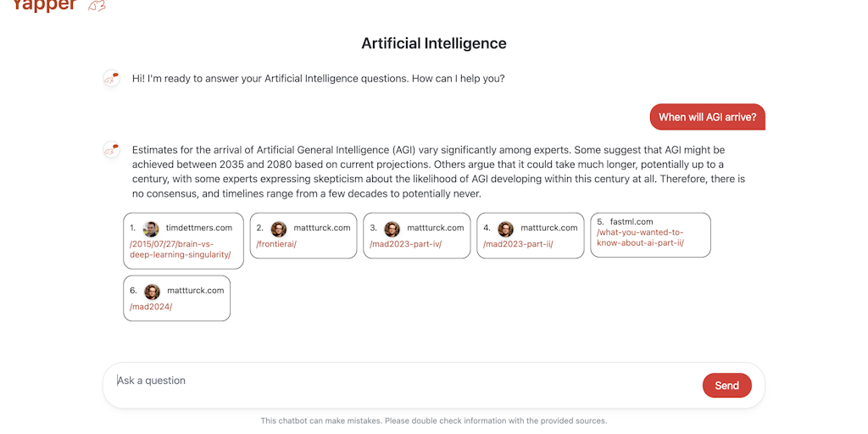Click the avatar in source card 2
Screen dimensions: 868x434
(x=278, y=229)
